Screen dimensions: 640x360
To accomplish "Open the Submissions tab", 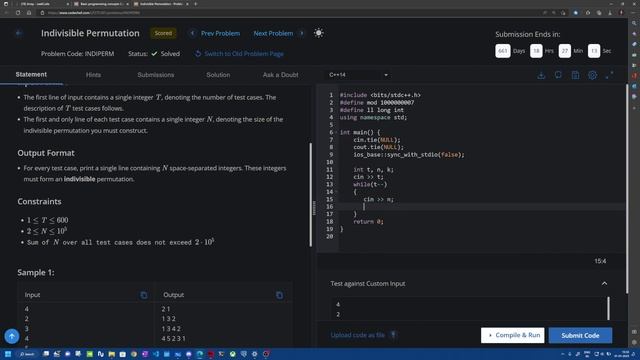I will (x=156, y=75).
